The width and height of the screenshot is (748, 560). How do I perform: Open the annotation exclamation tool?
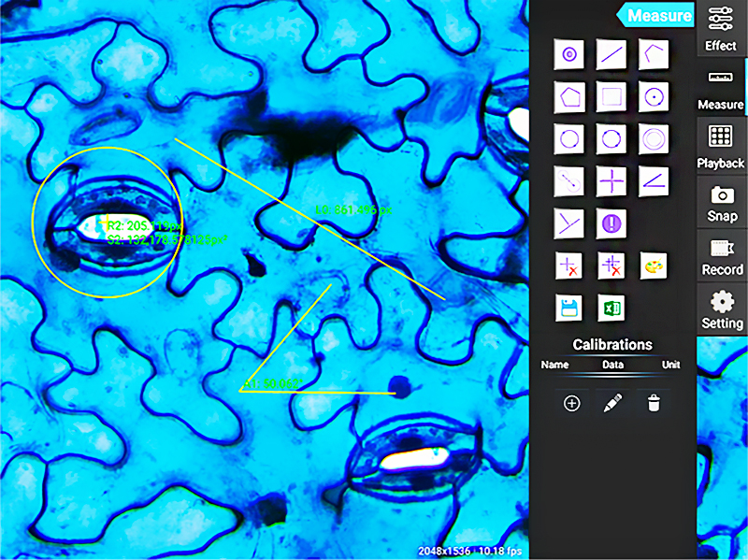[x=611, y=223]
